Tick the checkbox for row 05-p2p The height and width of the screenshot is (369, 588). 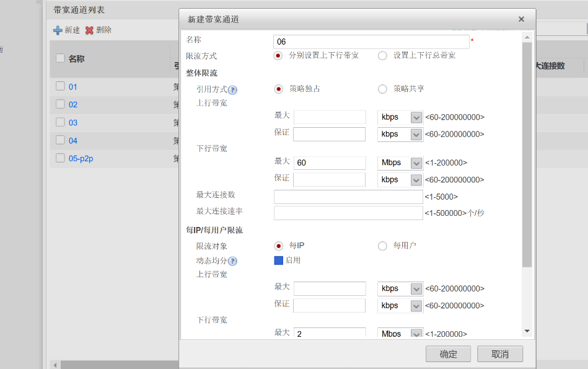pyautogui.click(x=60, y=158)
